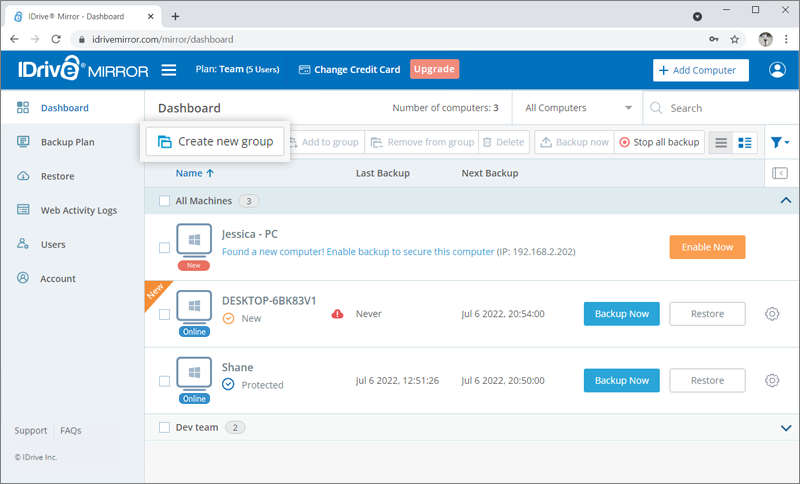Open the hamburger menu beside the IDrive Mirror logo
The height and width of the screenshot is (484, 800).
(169, 70)
